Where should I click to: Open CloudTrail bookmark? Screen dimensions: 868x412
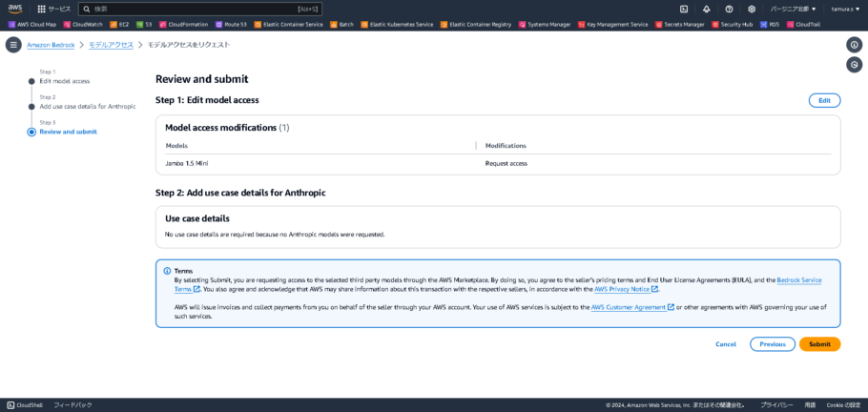point(803,25)
